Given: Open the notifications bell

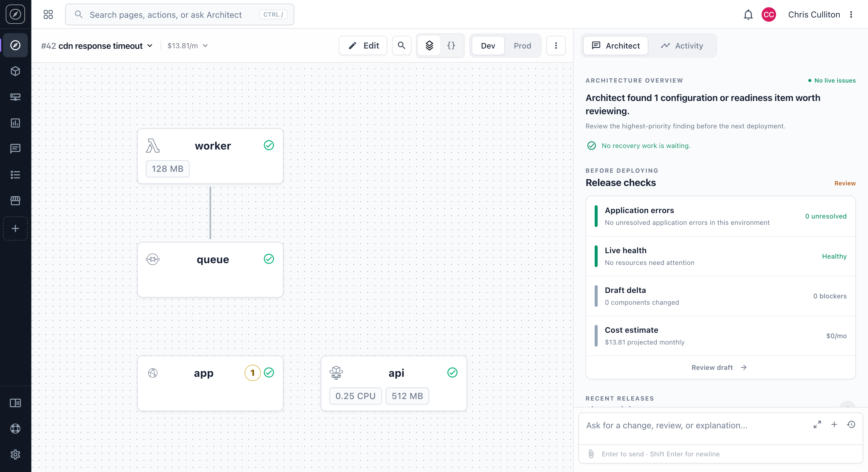Looking at the screenshot, I should pos(748,14).
